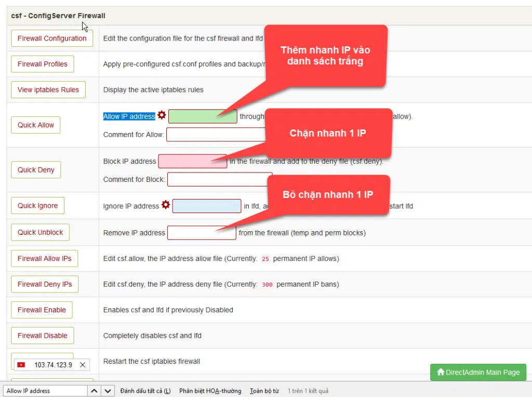Toggle 'Đánh dấu tất cả' highlight all option
Viewport: 532px width, 397px height.
click(145, 391)
